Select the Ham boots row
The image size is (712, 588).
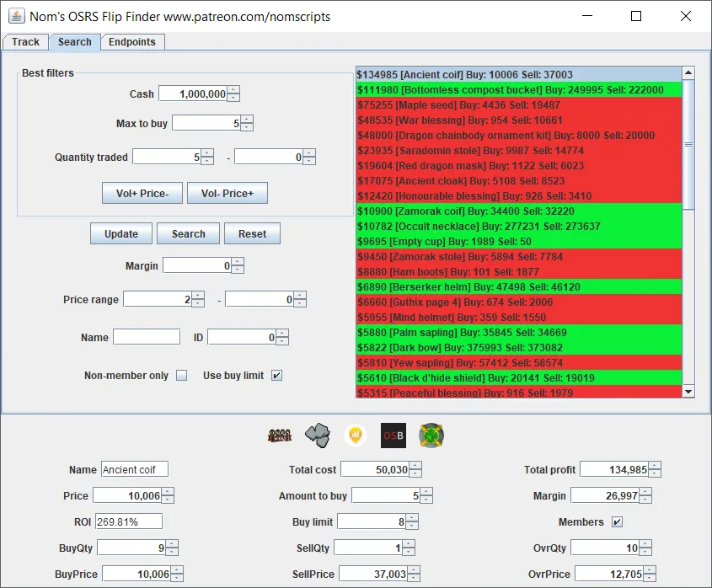[x=519, y=272]
